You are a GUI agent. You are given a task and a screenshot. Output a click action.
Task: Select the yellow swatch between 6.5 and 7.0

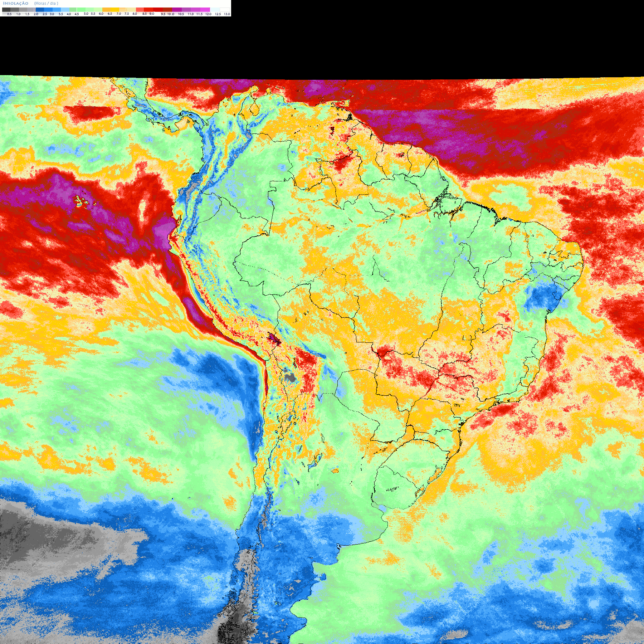(x=115, y=10)
